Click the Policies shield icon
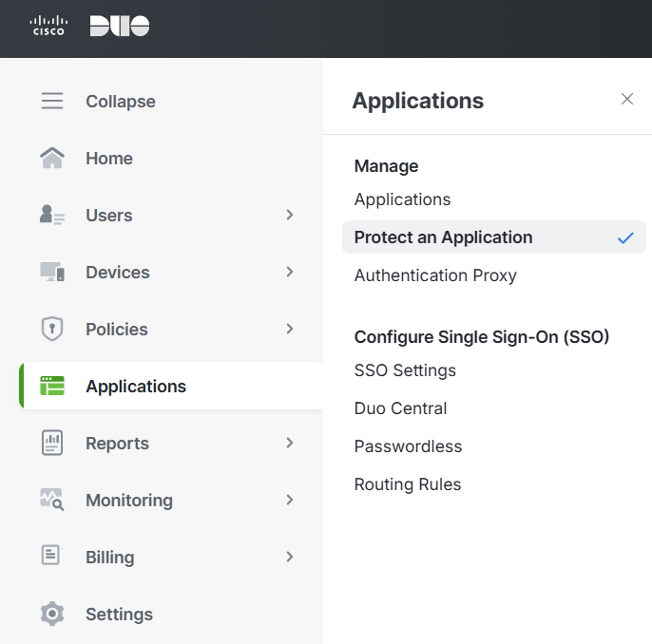This screenshot has height=644, width=652. [x=52, y=329]
